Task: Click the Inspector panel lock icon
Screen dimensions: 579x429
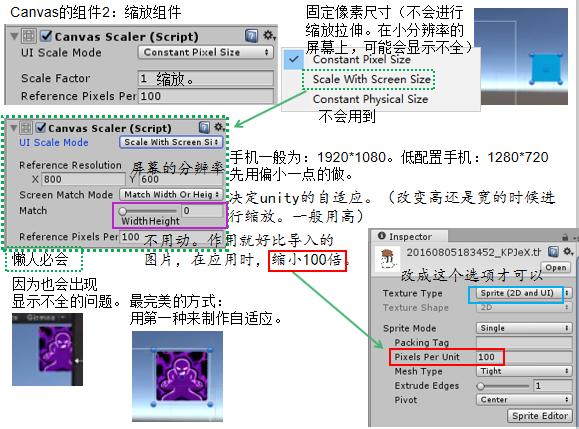Action: (565, 237)
